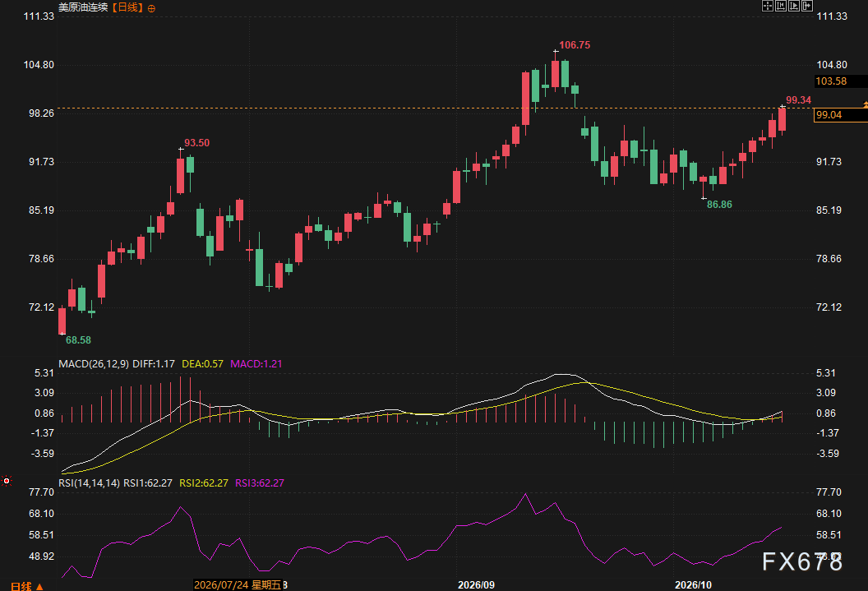Click the 106.75 high price label

tap(575, 45)
